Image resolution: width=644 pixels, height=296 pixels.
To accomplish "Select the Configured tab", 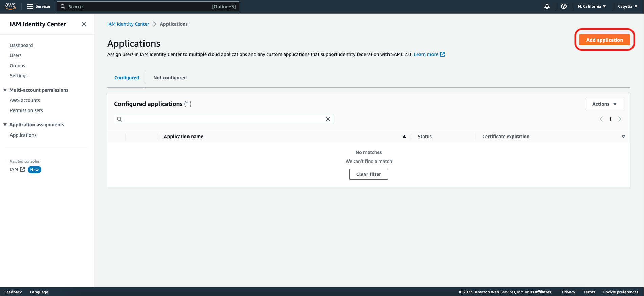I will 127,78.
